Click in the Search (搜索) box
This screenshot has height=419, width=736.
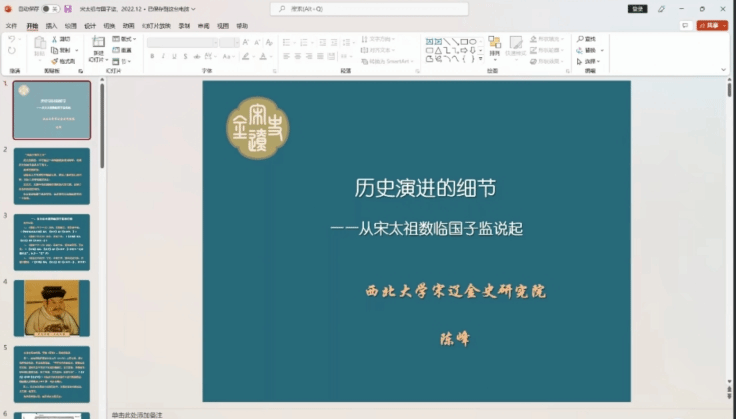[370, 9]
